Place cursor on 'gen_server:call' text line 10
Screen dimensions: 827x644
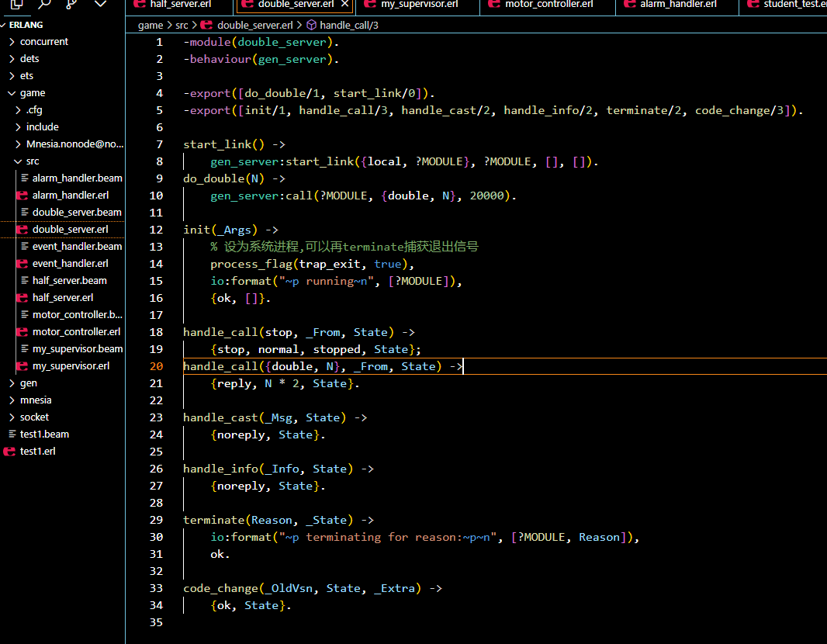261,196
